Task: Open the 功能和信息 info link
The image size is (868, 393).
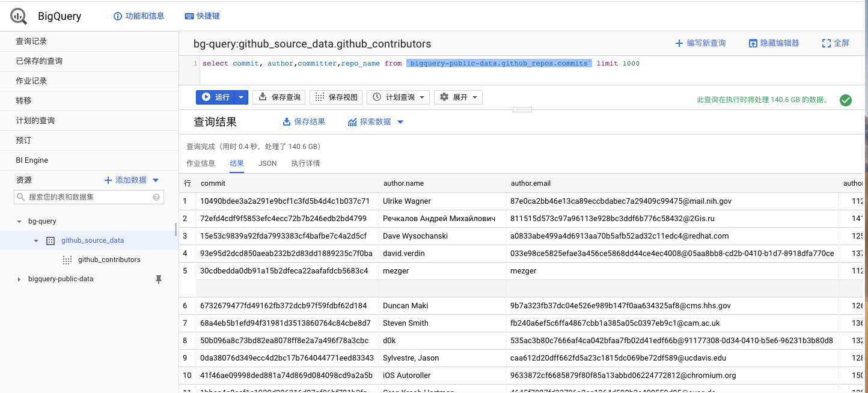Action: (x=139, y=16)
